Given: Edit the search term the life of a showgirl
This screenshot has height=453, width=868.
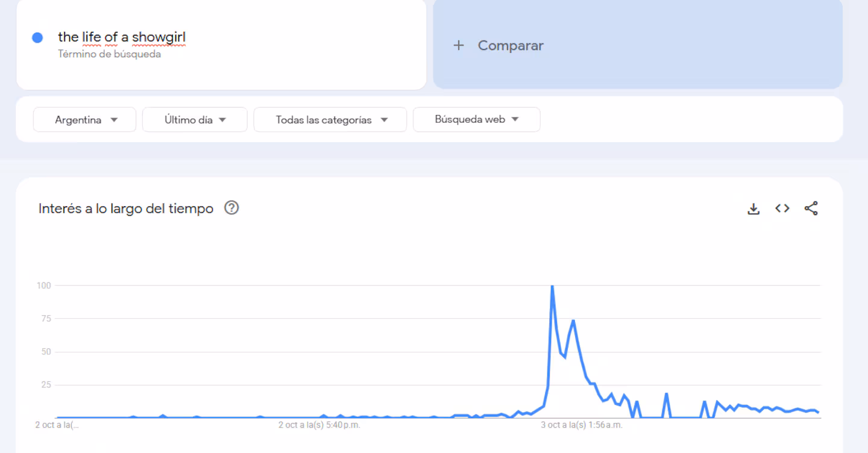Looking at the screenshot, I should [x=122, y=37].
